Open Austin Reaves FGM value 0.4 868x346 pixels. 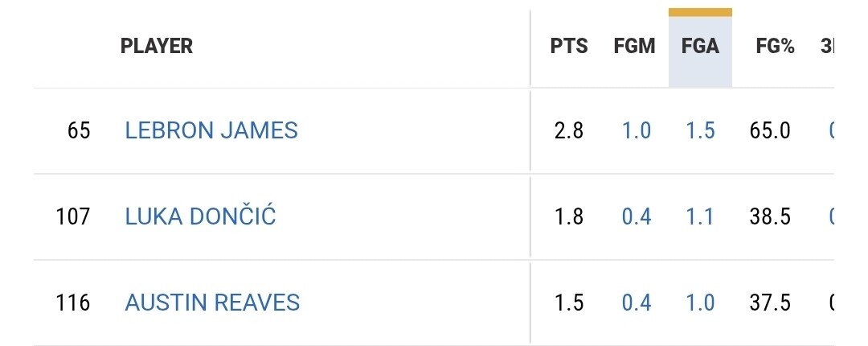click(x=637, y=303)
